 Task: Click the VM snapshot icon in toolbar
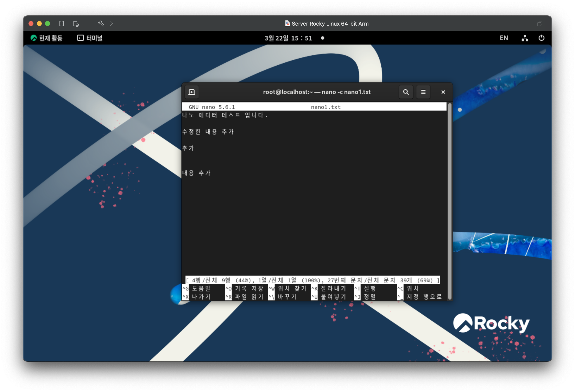pos(76,24)
